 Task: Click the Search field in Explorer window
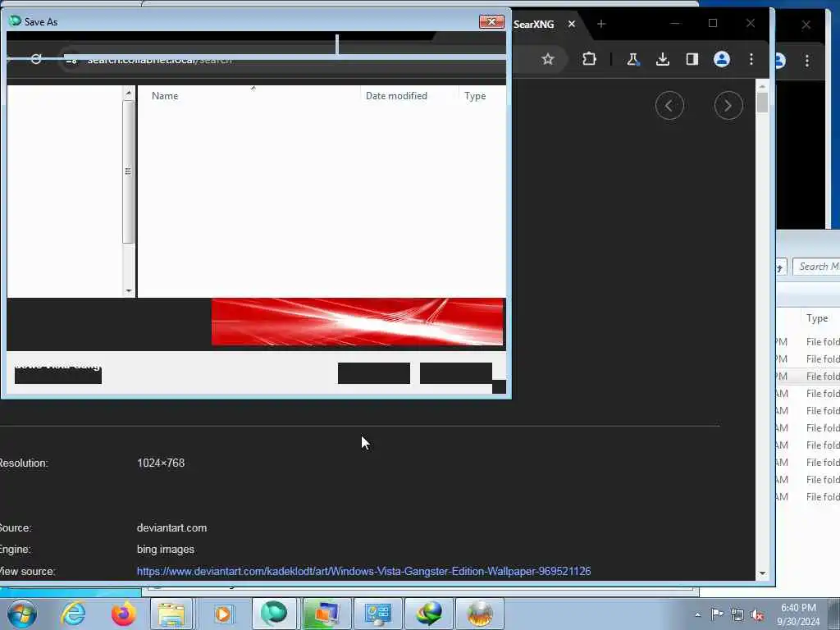(x=816, y=267)
